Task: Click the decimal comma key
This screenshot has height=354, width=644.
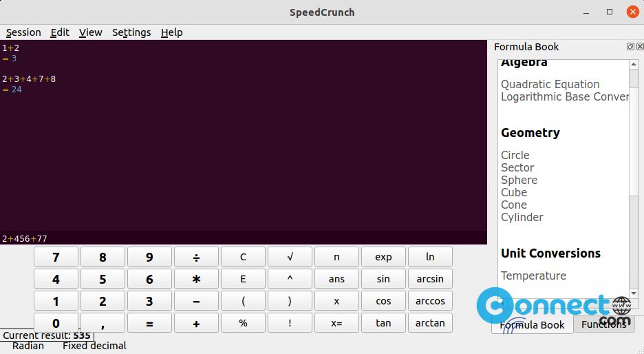Action: [x=103, y=323]
